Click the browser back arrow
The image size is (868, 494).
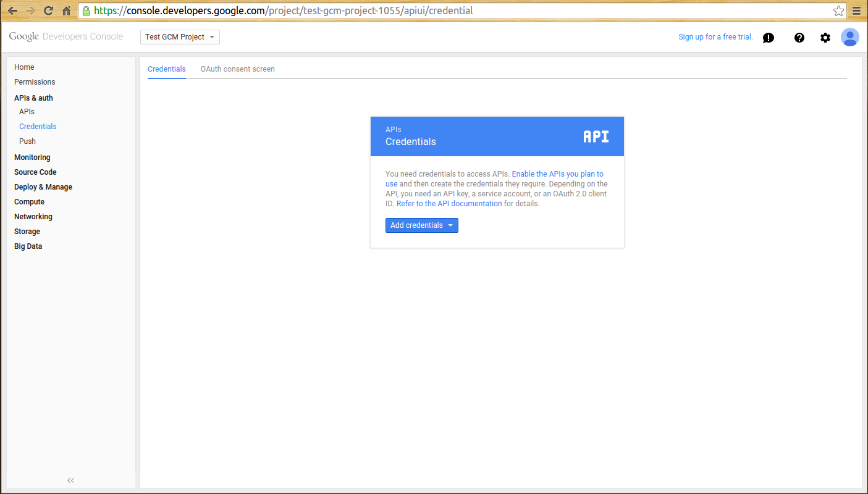pos(12,10)
